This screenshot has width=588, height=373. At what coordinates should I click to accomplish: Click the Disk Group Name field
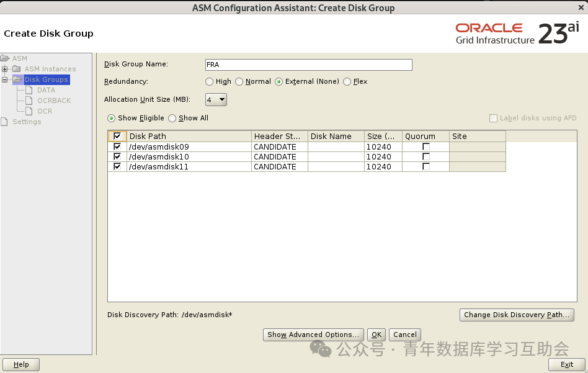pyautogui.click(x=309, y=65)
